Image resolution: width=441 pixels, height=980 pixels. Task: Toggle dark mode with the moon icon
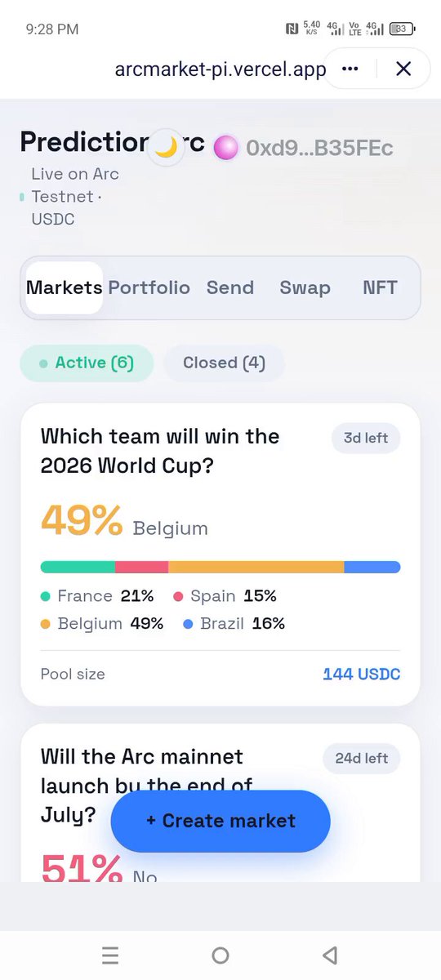[x=167, y=147]
